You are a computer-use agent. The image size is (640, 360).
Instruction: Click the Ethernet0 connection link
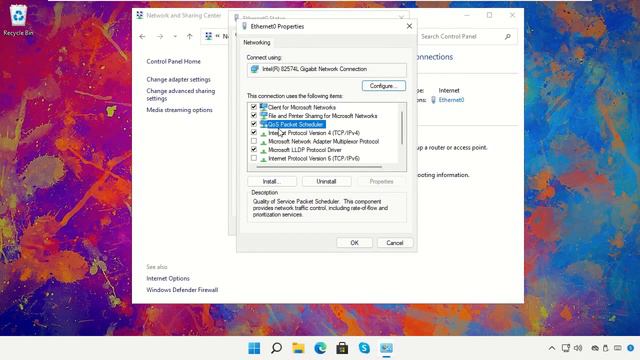pyautogui.click(x=451, y=100)
